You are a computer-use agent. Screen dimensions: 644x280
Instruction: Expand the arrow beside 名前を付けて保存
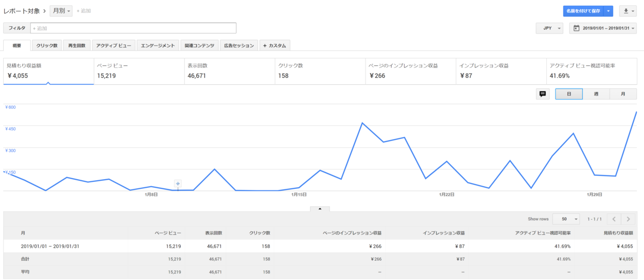pos(608,11)
